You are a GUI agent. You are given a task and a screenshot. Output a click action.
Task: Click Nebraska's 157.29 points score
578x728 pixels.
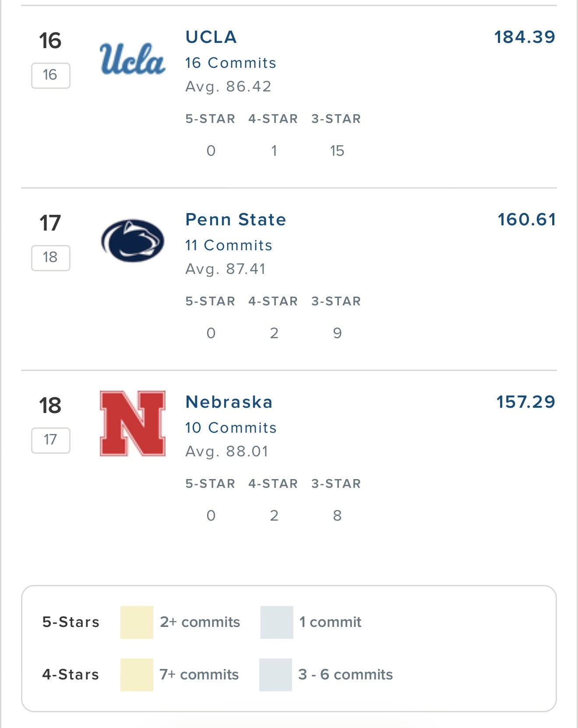tap(525, 402)
